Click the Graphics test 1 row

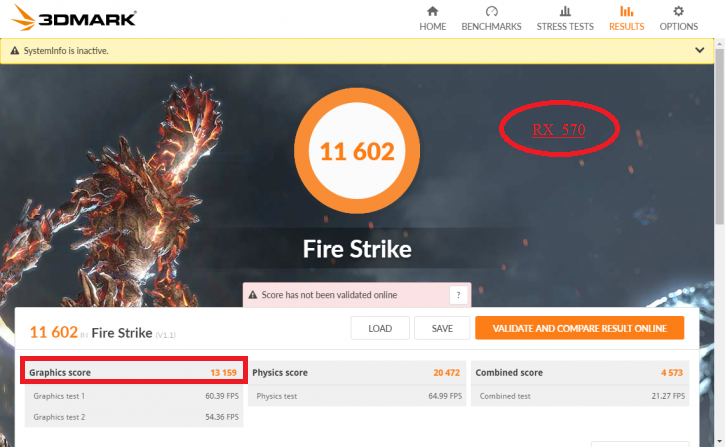click(x=134, y=396)
